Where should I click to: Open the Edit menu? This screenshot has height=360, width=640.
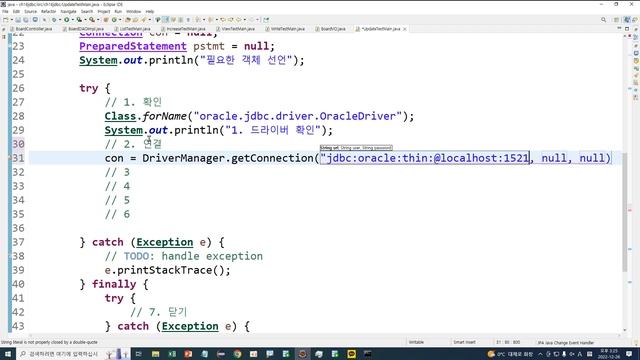pyautogui.click(x=16, y=11)
